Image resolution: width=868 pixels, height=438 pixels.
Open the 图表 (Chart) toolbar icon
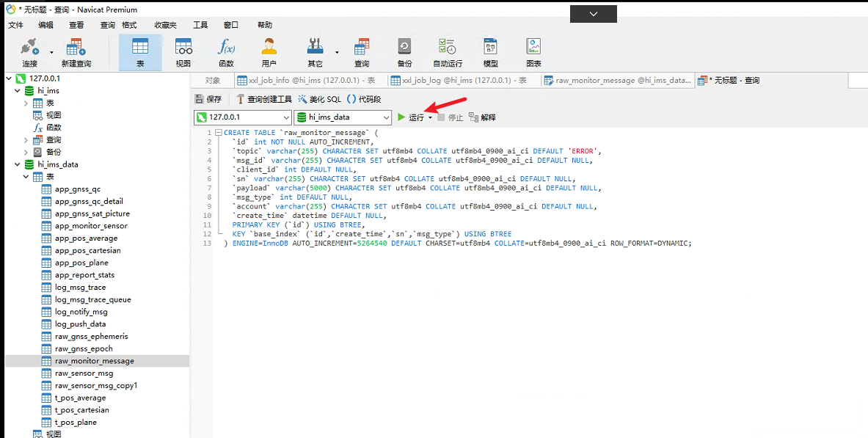tap(533, 52)
